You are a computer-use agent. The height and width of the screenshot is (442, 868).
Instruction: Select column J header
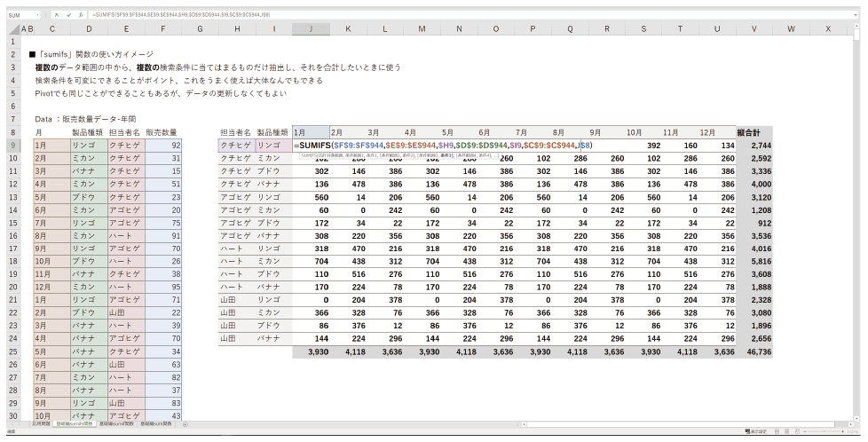[312, 28]
